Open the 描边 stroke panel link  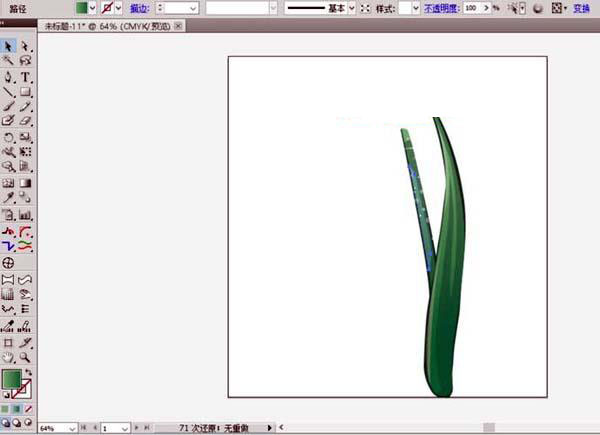click(x=140, y=8)
